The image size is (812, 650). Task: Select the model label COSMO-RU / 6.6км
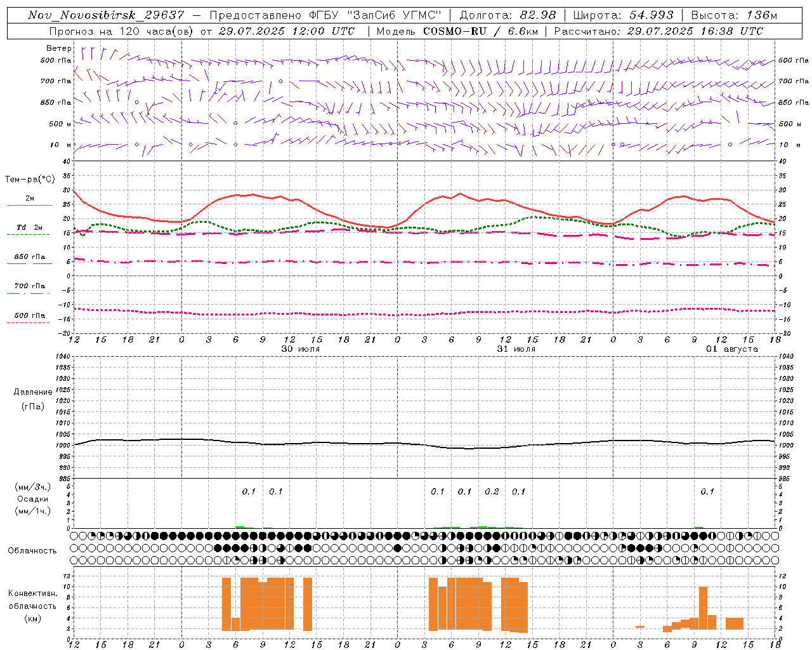click(x=480, y=31)
